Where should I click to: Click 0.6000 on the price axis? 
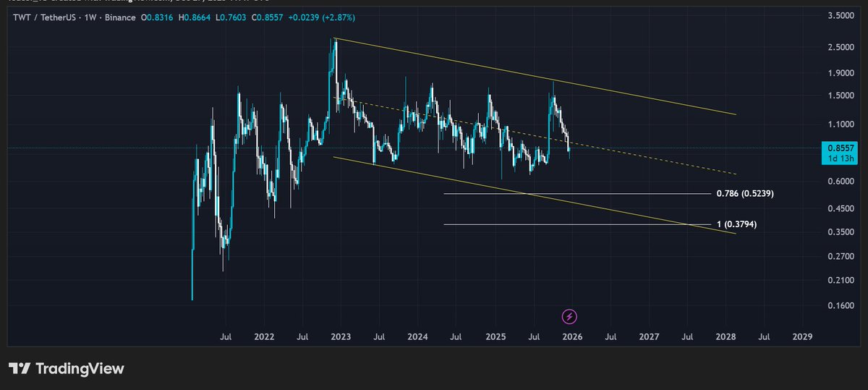[x=840, y=182]
